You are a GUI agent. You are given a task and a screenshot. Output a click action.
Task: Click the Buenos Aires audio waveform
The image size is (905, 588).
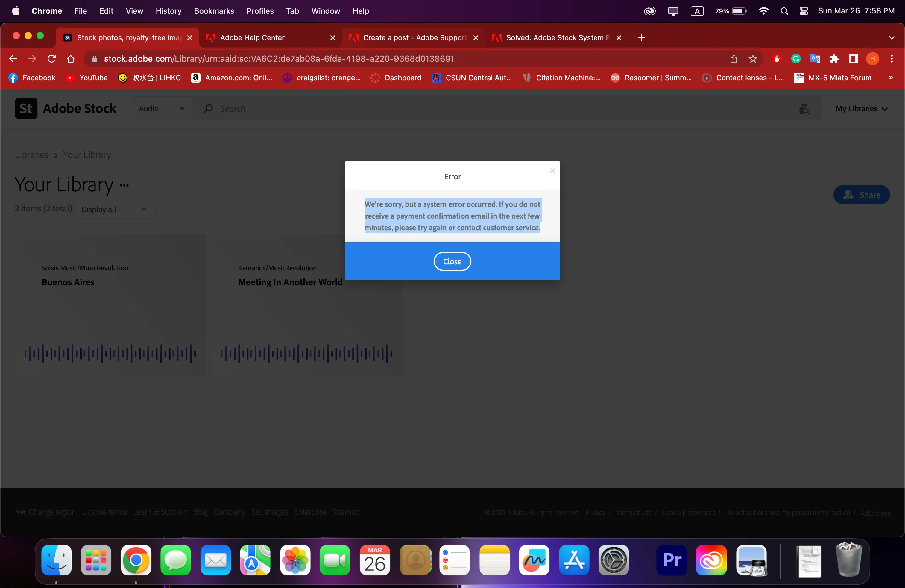point(110,353)
